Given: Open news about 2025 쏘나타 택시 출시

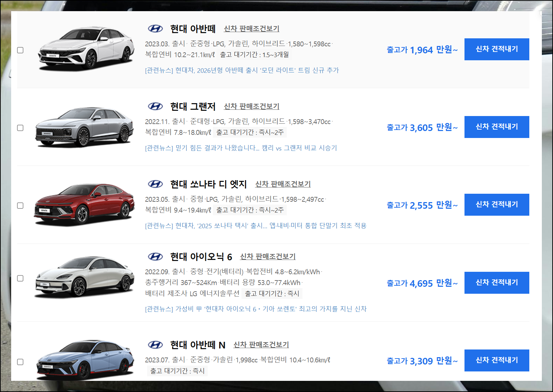Looking at the screenshot, I should click(x=256, y=226).
